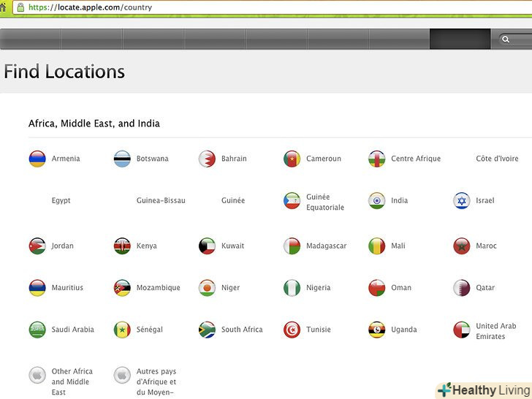The width and height of the screenshot is (532, 399).
Task: Open the Egypt link
Action: (x=61, y=200)
